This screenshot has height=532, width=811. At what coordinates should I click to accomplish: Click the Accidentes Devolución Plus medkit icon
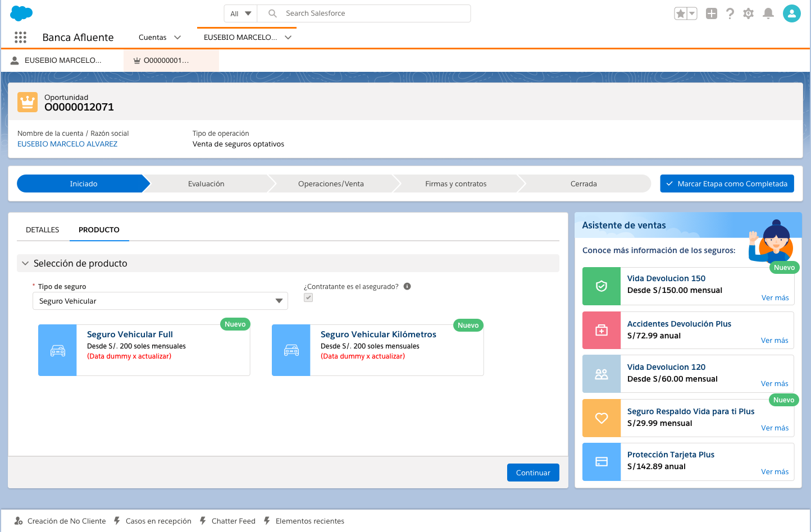(602, 331)
